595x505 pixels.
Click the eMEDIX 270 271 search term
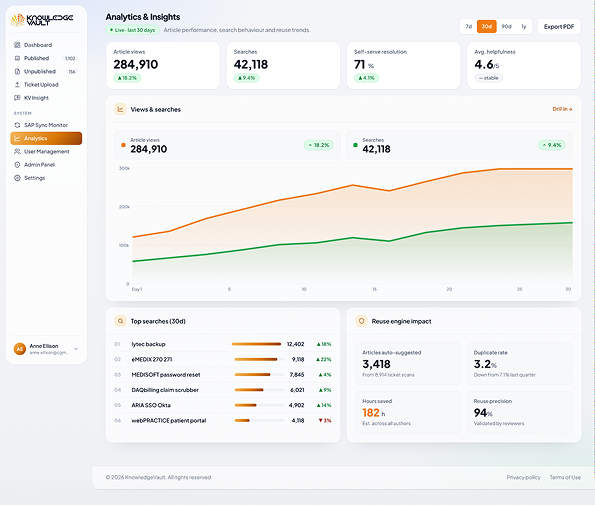[152, 359]
